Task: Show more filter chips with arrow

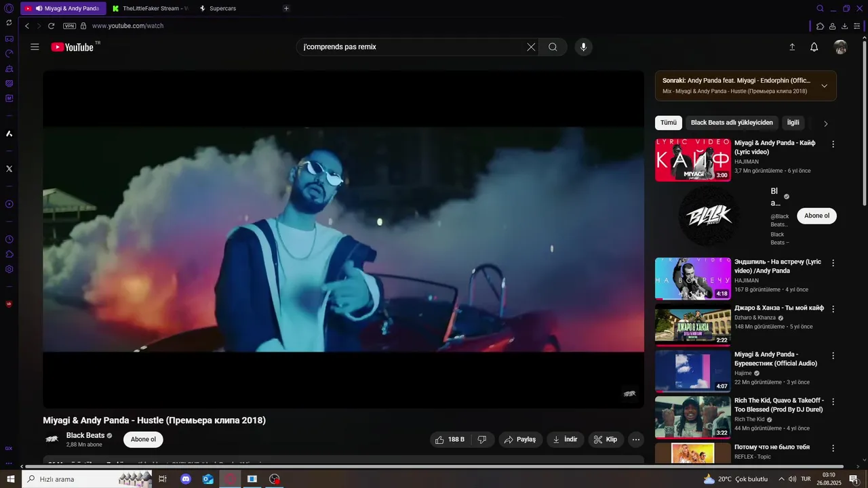Action: [825, 123]
